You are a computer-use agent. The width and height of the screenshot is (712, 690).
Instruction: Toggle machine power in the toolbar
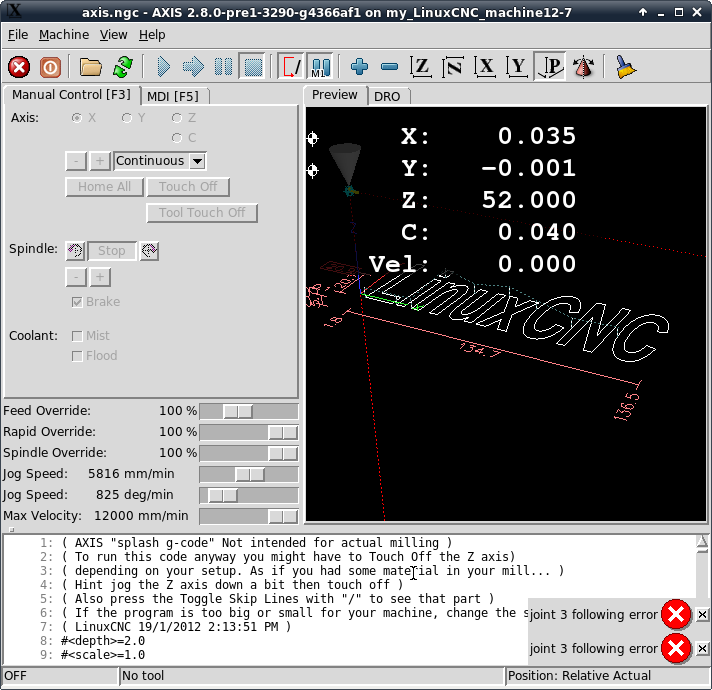click(50, 67)
